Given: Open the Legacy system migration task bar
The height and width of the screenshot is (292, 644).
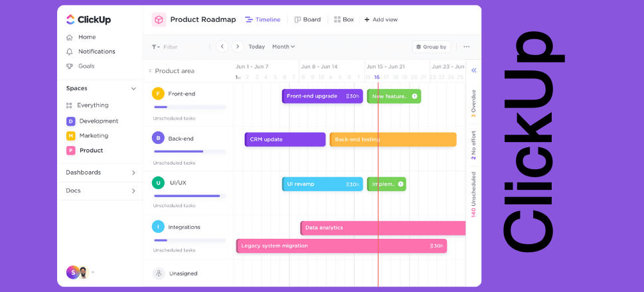Looking at the screenshot, I should pyautogui.click(x=341, y=246).
